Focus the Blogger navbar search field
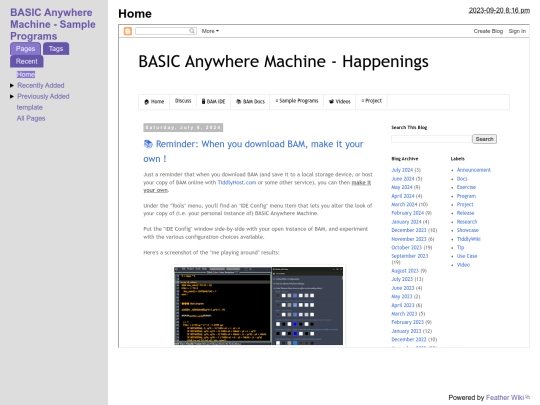This screenshot has height=405, width=540. point(166,31)
